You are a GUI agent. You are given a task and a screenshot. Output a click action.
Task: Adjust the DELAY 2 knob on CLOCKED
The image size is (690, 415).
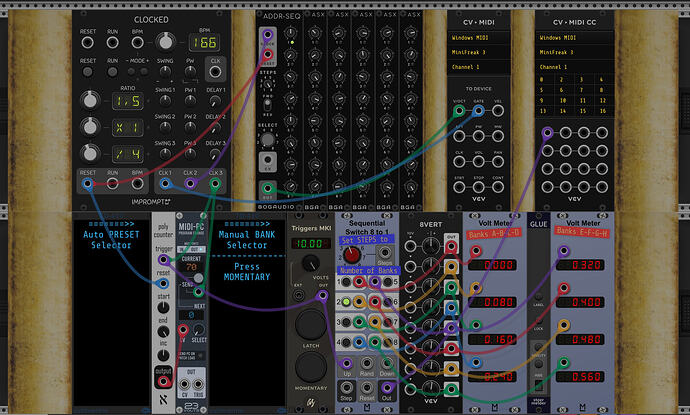pos(215,128)
